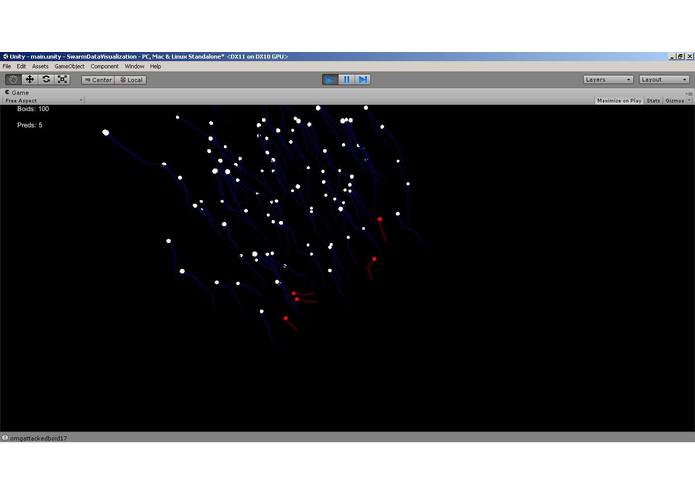Select the Hand view tool

(x=13, y=80)
